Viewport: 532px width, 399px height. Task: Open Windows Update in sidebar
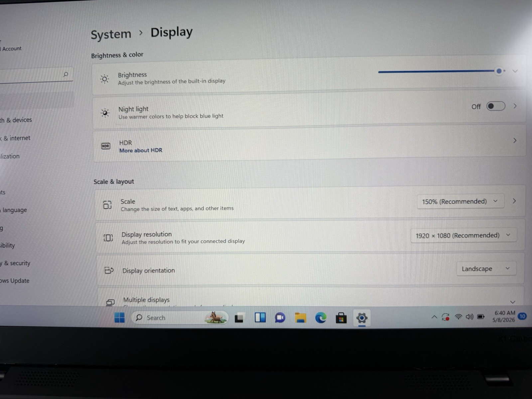[15, 281]
